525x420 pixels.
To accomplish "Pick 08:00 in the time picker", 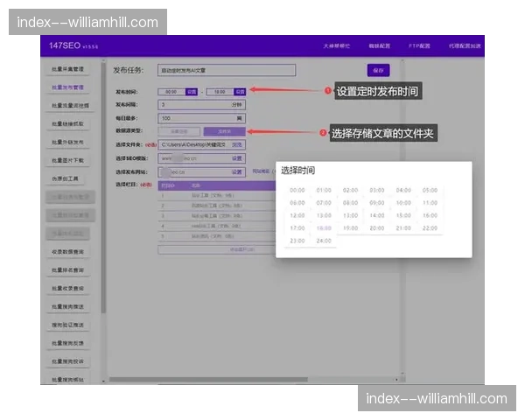I will 350,203.
